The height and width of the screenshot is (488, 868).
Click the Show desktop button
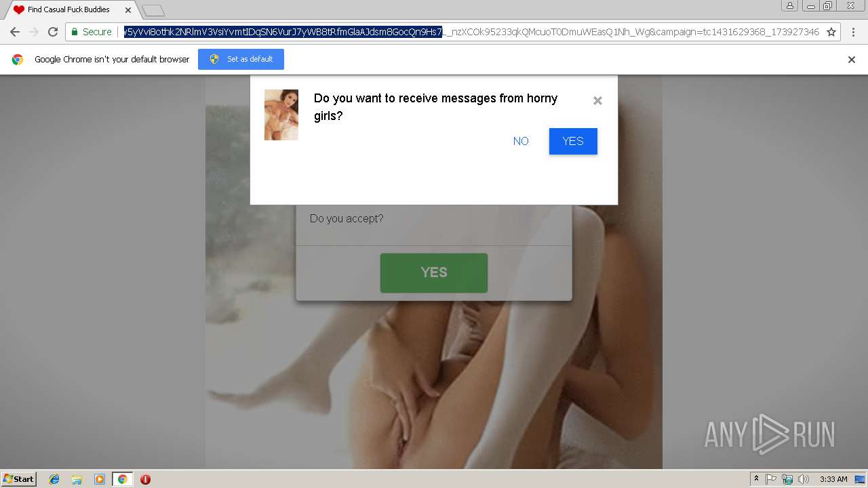coord(861,479)
